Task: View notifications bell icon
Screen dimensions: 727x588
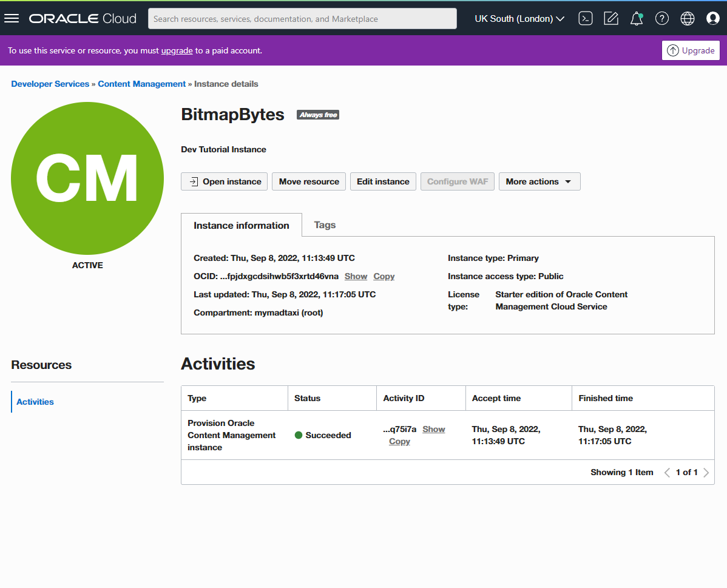Action: 637,19
